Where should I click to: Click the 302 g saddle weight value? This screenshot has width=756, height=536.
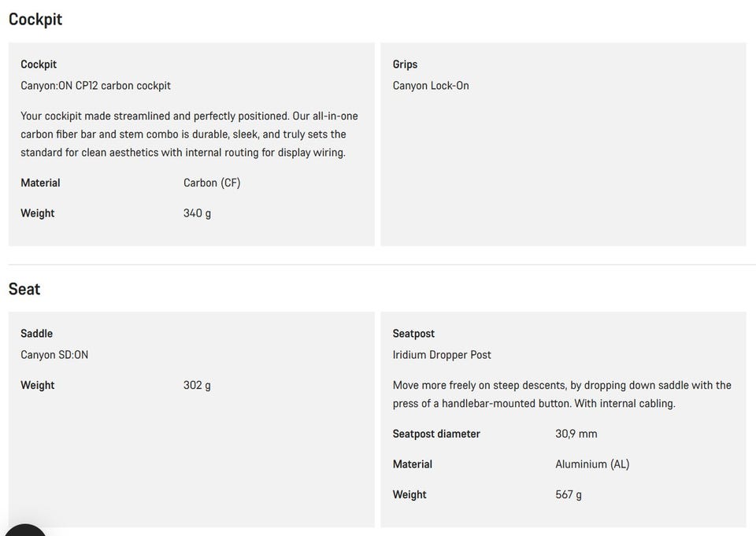(197, 385)
